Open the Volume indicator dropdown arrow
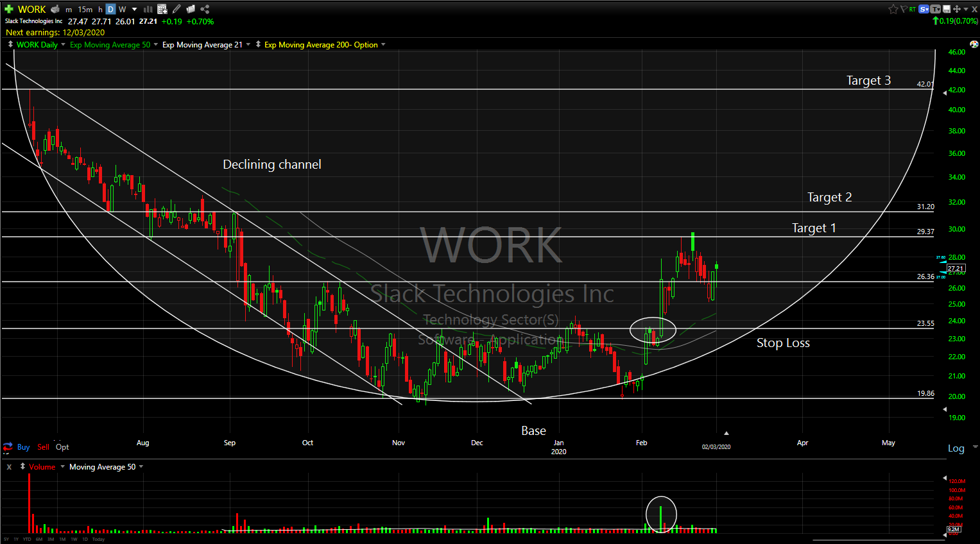This screenshot has height=544, width=980. 62,466
